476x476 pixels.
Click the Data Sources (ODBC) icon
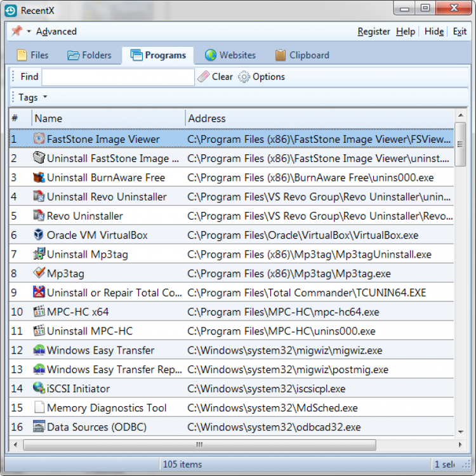coord(39,426)
